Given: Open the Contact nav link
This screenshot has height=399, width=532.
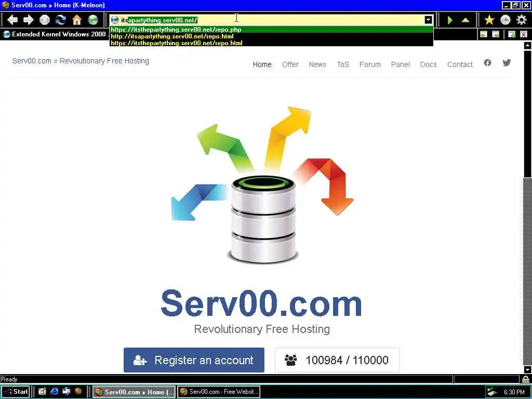Looking at the screenshot, I should coord(460,64).
